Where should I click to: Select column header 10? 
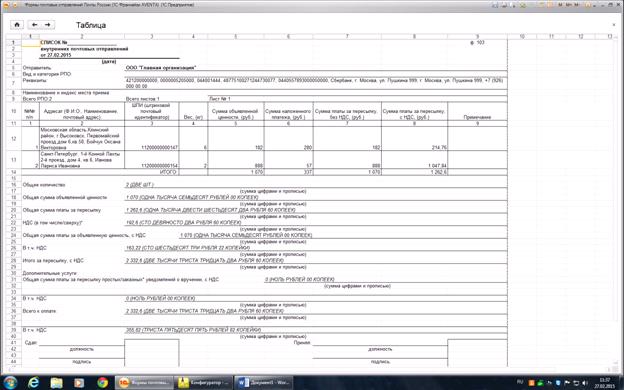[x=522, y=37]
